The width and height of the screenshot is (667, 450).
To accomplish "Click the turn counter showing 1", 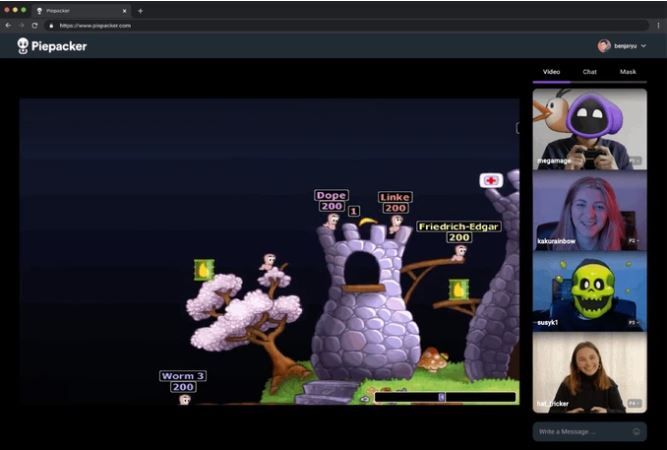I will coord(354,211).
